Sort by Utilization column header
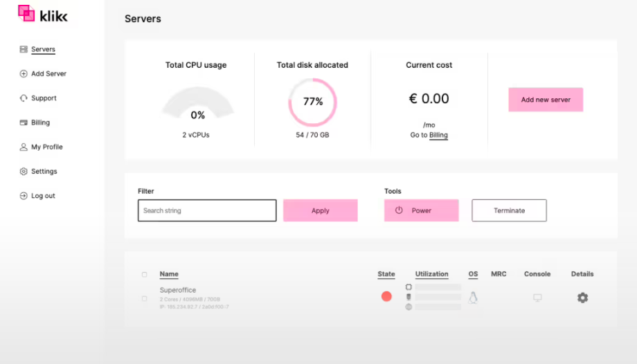The width and height of the screenshot is (637, 364). [431, 274]
